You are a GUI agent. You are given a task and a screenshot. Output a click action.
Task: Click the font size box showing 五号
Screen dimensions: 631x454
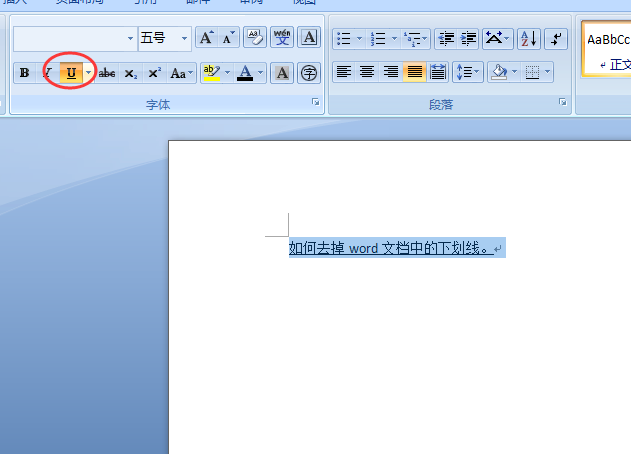point(159,39)
